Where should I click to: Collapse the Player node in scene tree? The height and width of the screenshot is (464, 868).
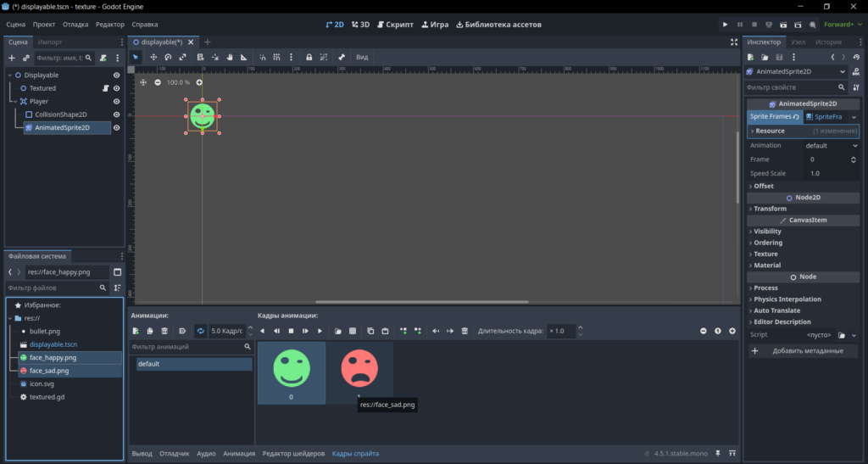[x=15, y=101]
